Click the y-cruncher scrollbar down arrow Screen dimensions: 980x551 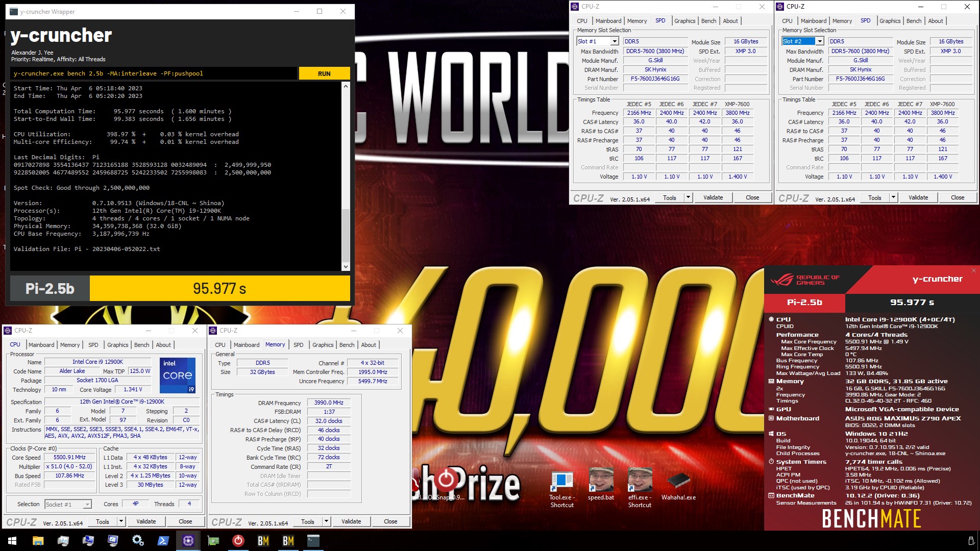pos(346,266)
